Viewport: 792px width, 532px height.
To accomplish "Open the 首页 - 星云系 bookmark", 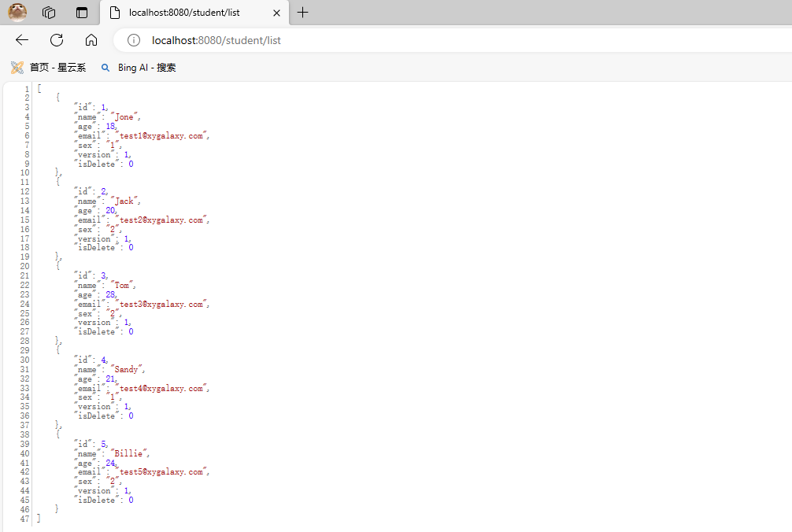I will point(49,68).
